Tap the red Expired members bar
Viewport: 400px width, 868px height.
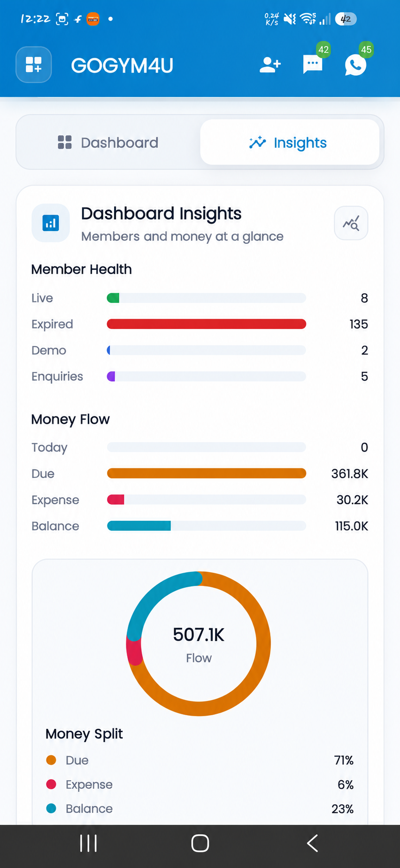[x=207, y=324]
